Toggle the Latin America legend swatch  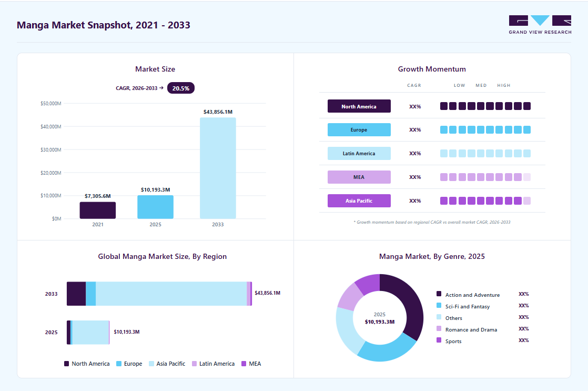[x=194, y=364]
